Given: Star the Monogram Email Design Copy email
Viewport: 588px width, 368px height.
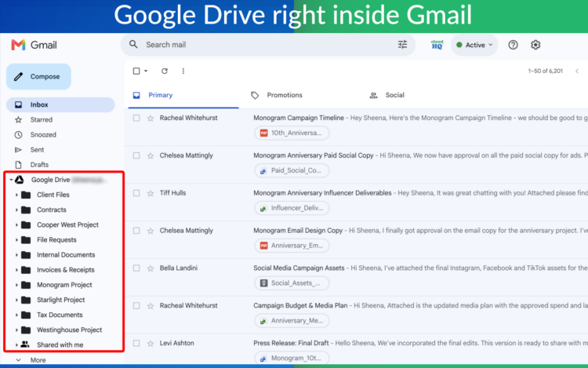Looking at the screenshot, I should [151, 231].
